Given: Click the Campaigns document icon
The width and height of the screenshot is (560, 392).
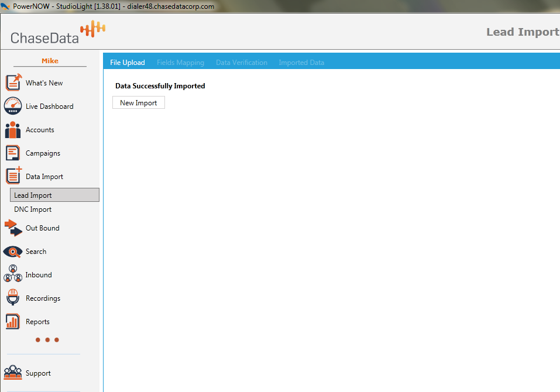Looking at the screenshot, I should 13,153.
